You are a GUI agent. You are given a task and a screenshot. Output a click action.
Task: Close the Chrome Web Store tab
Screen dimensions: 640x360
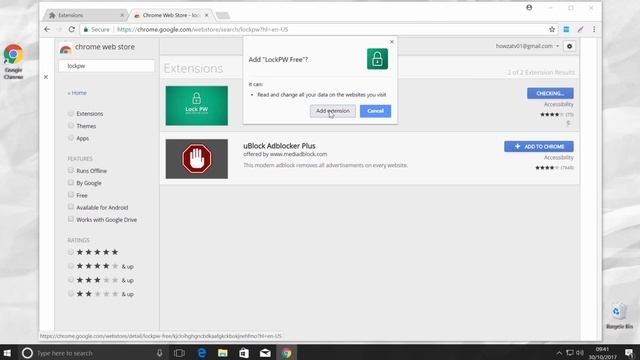207,15
